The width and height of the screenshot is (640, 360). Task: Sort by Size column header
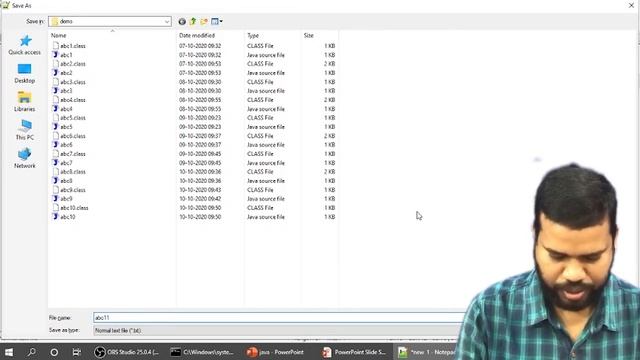(309, 36)
